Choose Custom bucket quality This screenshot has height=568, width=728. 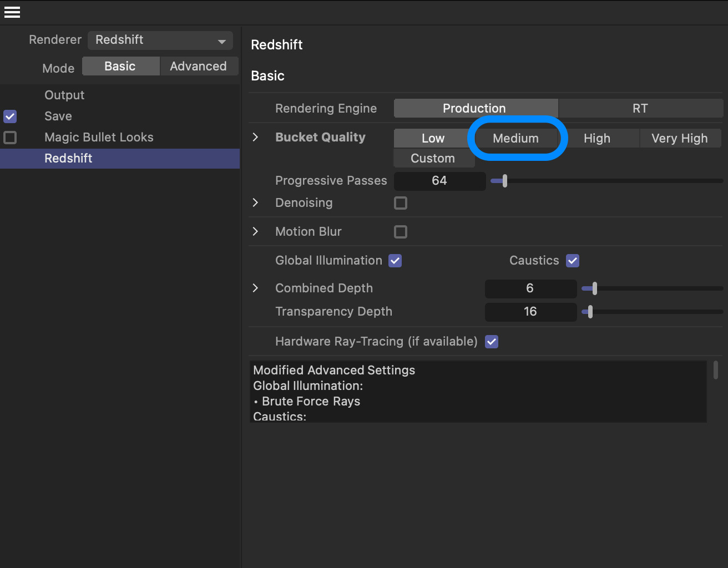click(x=434, y=158)
